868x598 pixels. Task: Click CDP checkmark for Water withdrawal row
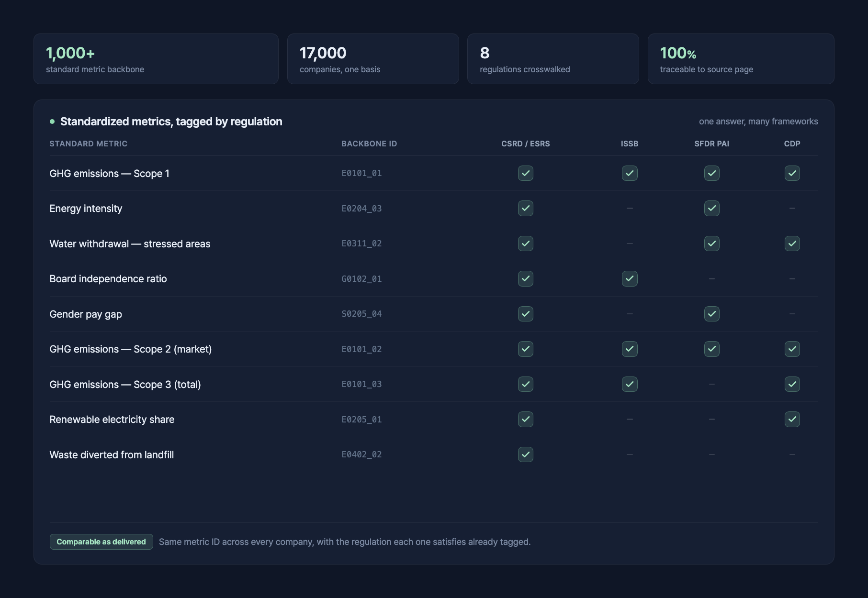click(792, 244)
